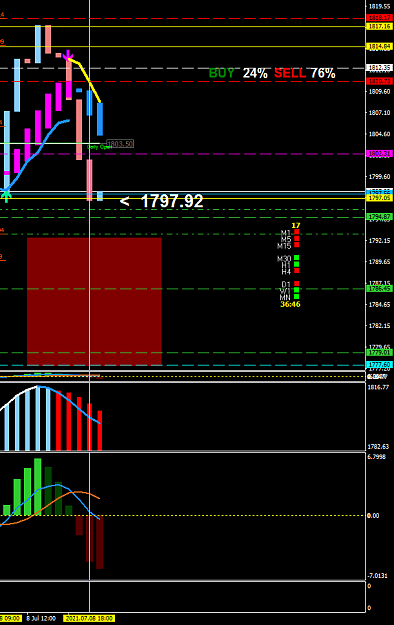This screenshot has width=394, height=625.
Task: Click the 8 Jul 12:00 time axis label
Action: pyautogui.click(x=41, y=618)
